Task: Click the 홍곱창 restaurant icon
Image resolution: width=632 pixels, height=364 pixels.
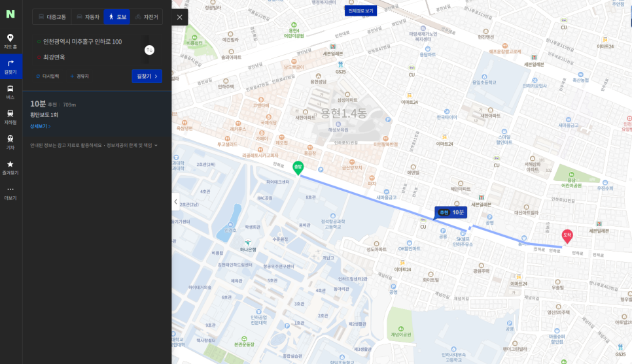Action: (309, 148)
